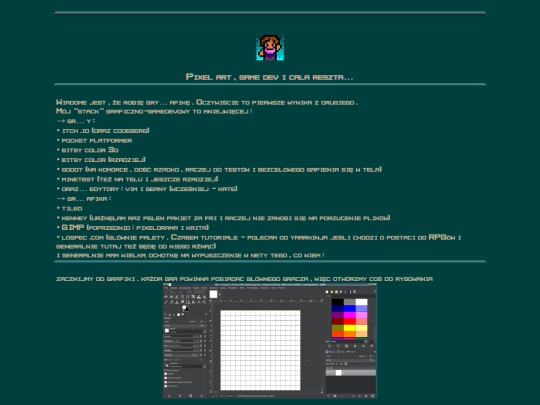Image resolution: width=540 pixels, height=405 pixels.
Task: Click the 'tiled' bullet
Action: [x=69, y=208]
